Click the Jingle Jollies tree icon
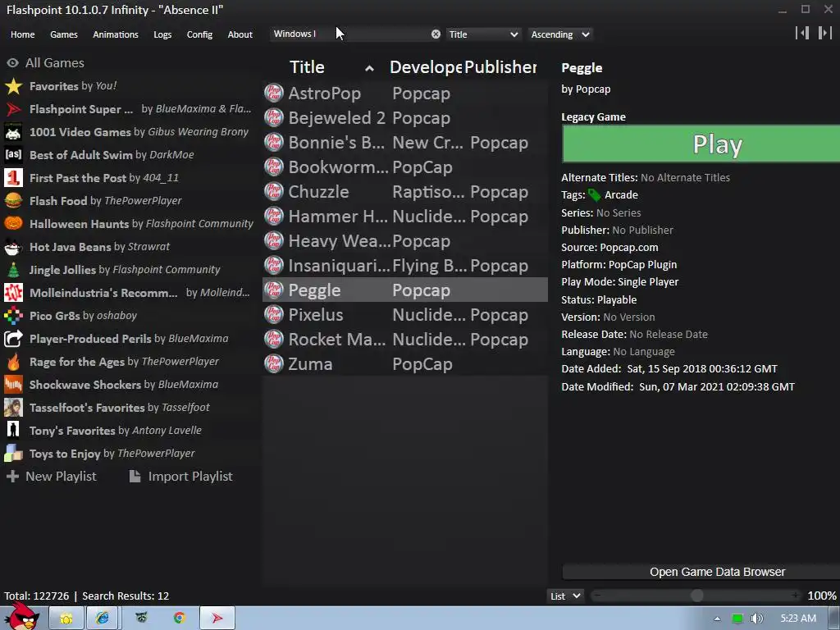 coord(13,270)
